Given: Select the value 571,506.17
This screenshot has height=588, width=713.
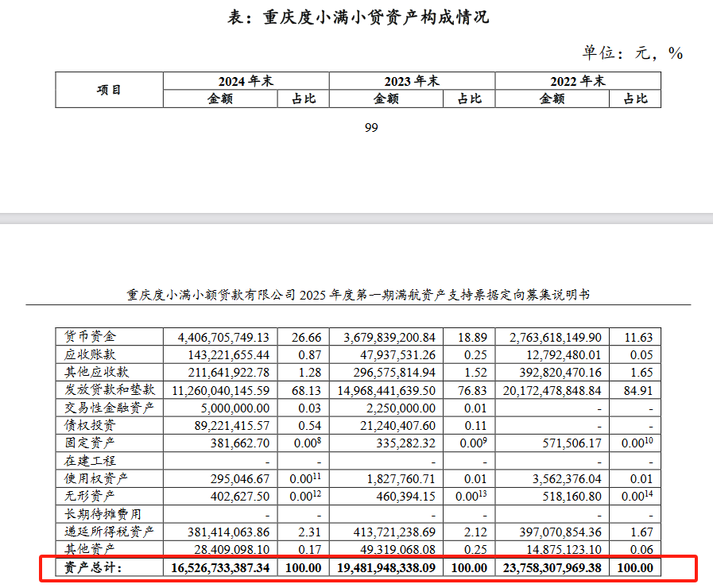Looking at the screenshot, I should click(572, 443).
